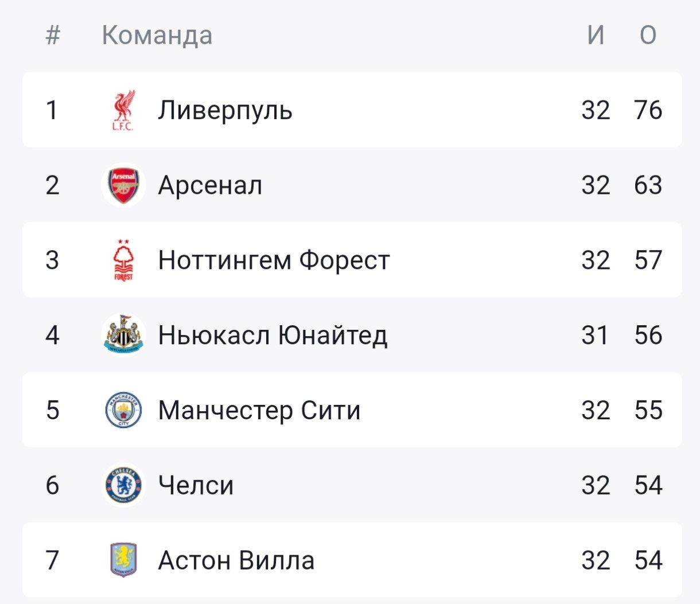Click the Newcastle United crest
Screen dimensions: 700x604
coord(123,335)
